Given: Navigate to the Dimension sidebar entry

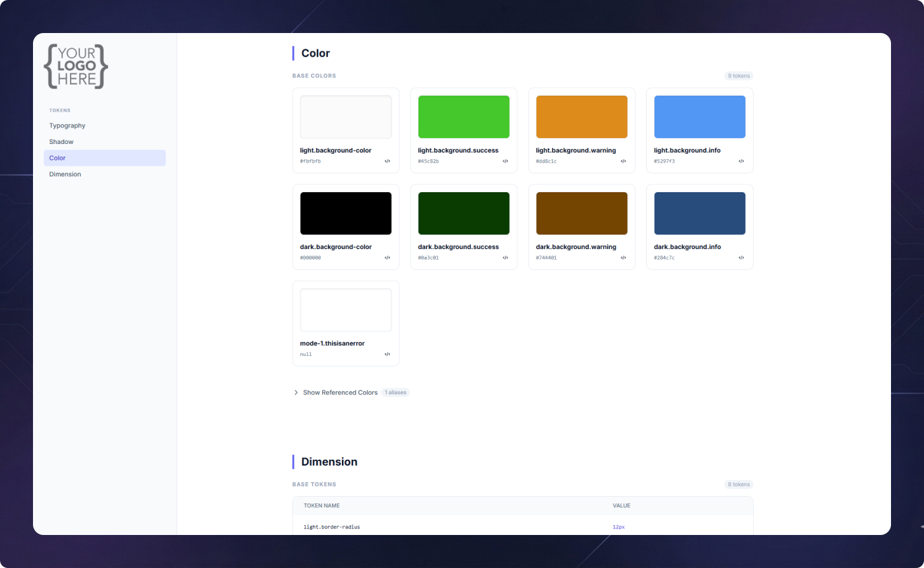Looking at the screenshot, I should [65, 174].
